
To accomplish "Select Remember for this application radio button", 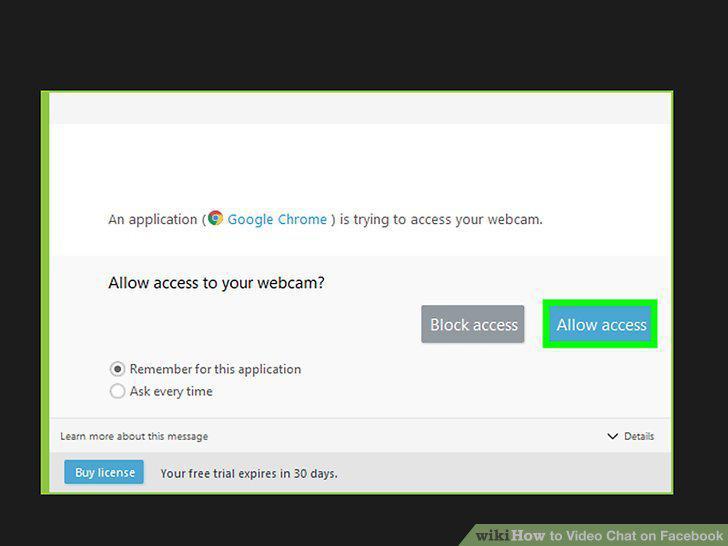I will (x=117, y=369).
